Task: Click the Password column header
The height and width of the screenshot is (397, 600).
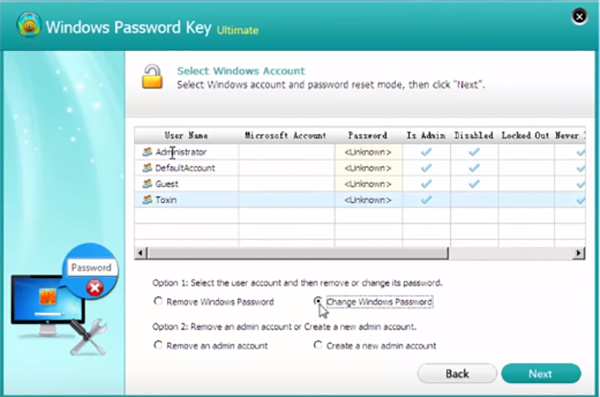Action: coord(368,136)
